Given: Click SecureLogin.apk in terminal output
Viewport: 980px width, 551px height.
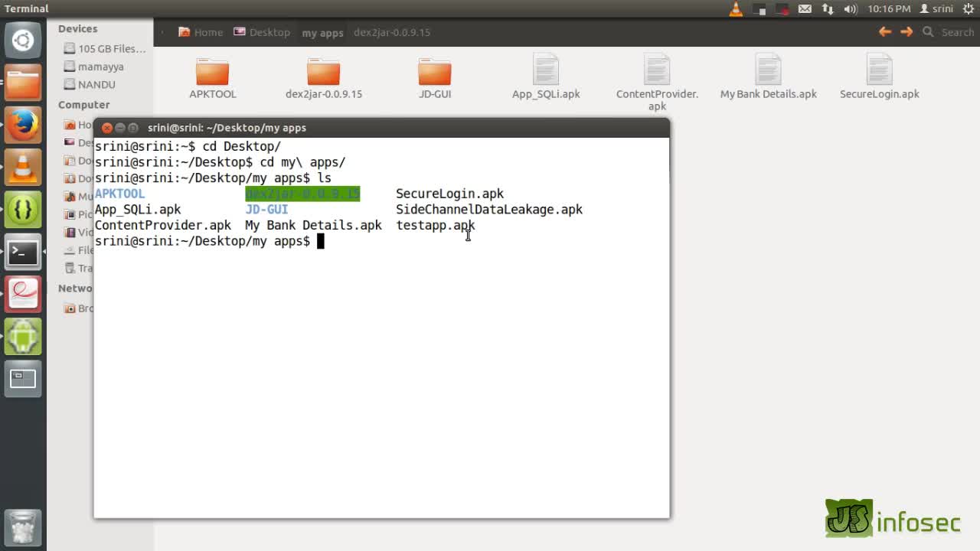Looking at the screenshot, I should (x=449, y=194).
